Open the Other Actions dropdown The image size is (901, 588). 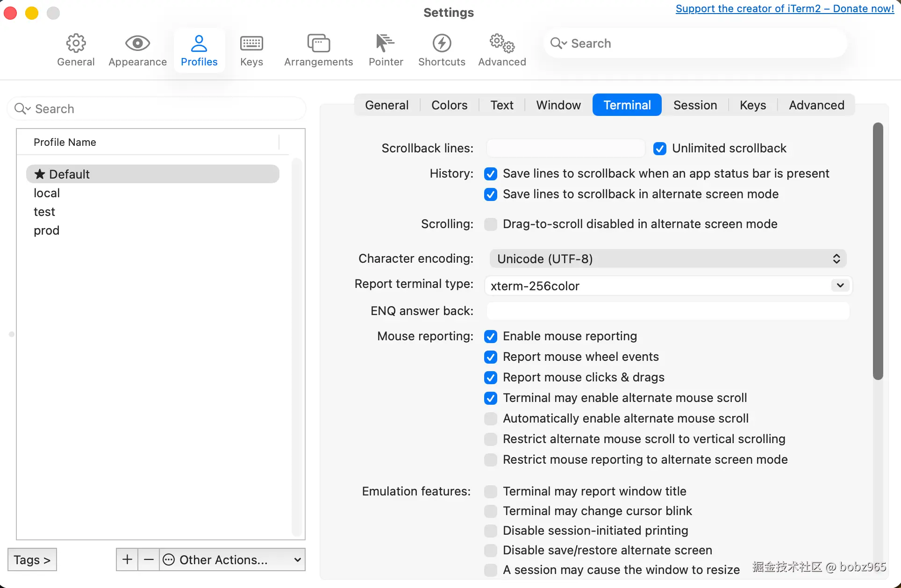point(232,559)
